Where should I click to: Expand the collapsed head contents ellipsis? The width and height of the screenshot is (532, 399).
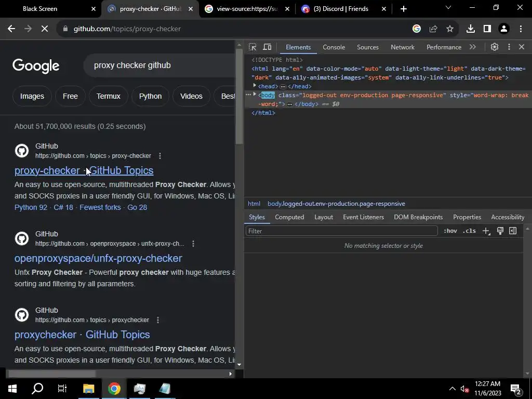point(283,87)
